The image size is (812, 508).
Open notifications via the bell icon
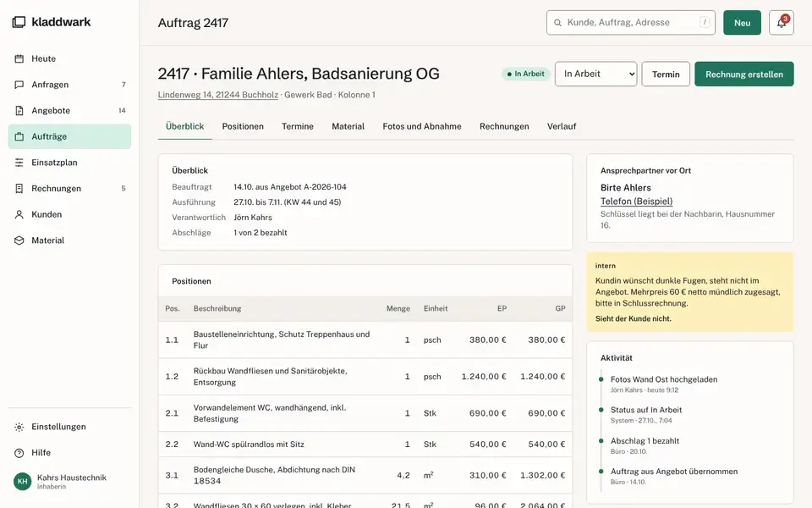[782, 22]
